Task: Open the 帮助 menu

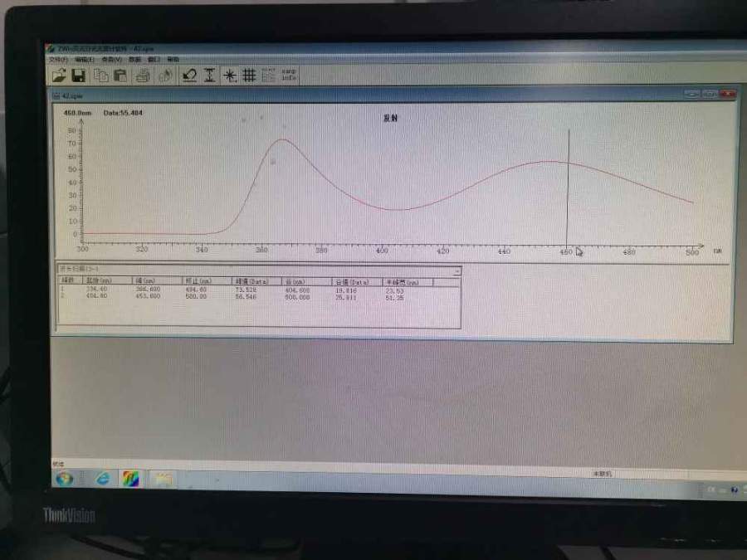Action: pos(173,60)
